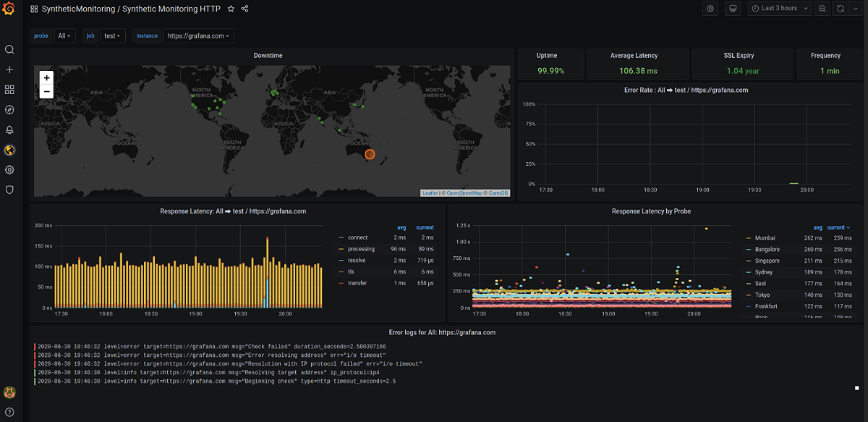Toggle the Mumbai probe series

[x=765, y=237]
